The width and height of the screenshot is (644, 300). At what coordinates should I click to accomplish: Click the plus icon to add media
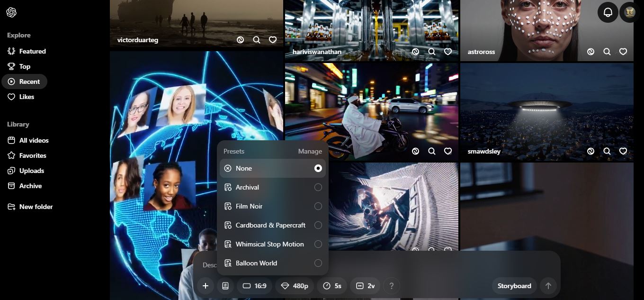(206, 286)
